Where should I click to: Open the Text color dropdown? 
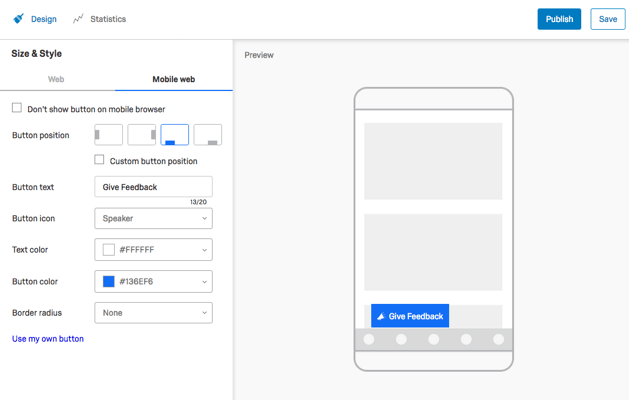153,250
